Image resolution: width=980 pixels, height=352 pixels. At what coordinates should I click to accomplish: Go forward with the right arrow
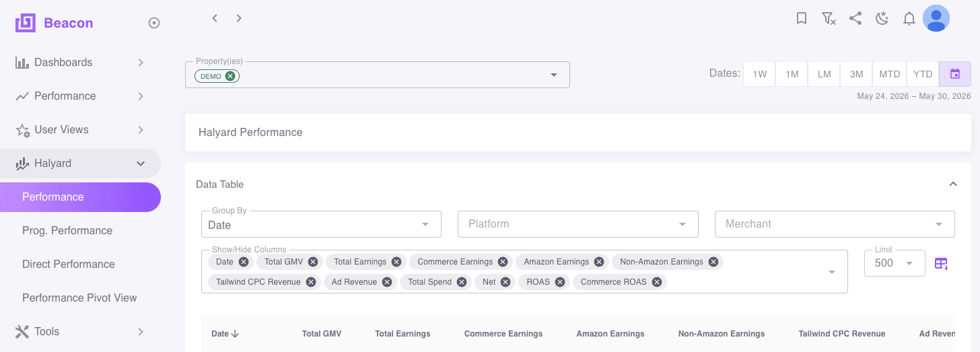point(239,18)
